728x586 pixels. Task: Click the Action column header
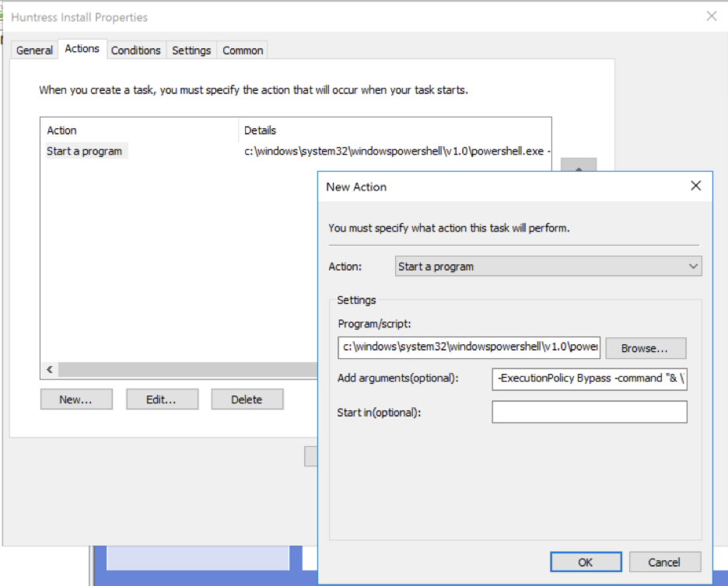click(139, 131)
